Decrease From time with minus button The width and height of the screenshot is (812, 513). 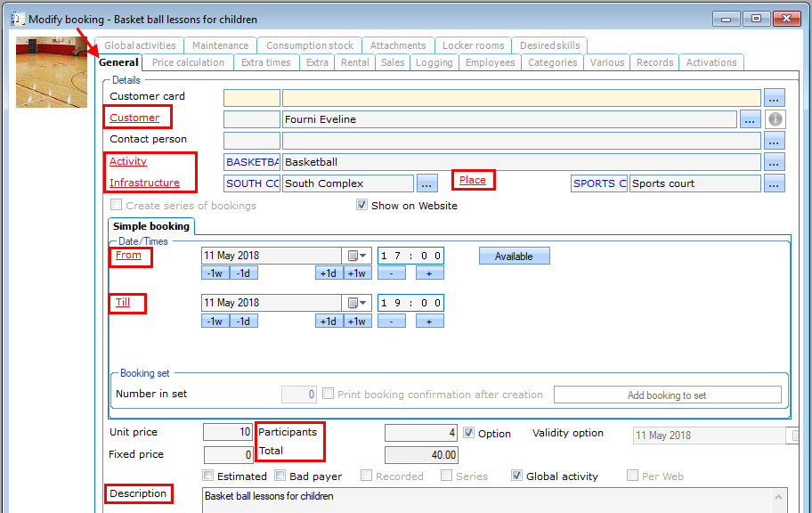pos(392,273)
